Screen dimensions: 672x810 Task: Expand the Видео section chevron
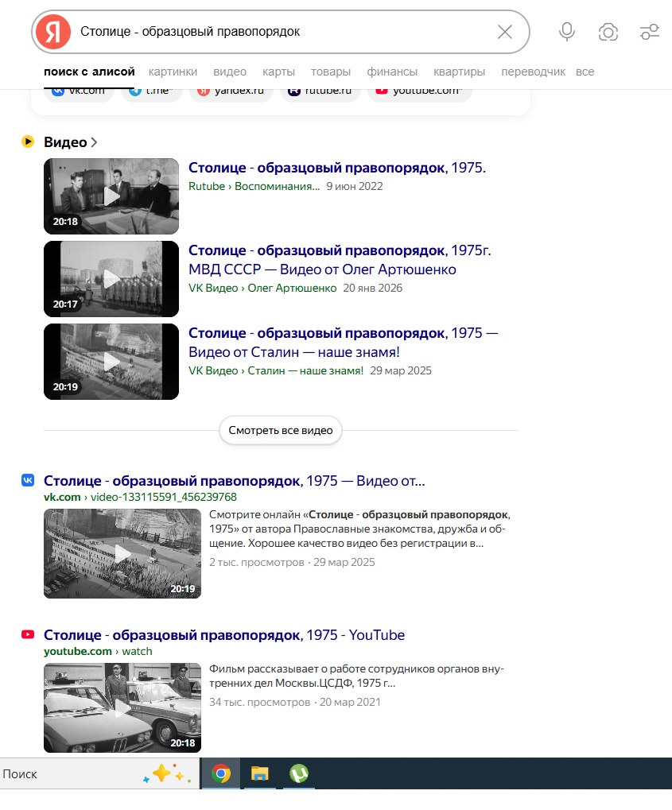point(94,142)
